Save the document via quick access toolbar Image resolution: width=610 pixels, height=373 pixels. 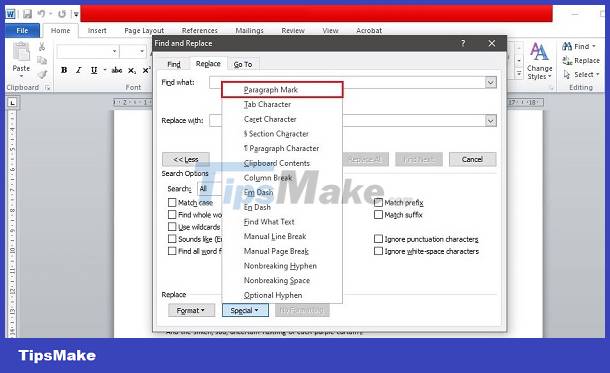pos(27,14)
